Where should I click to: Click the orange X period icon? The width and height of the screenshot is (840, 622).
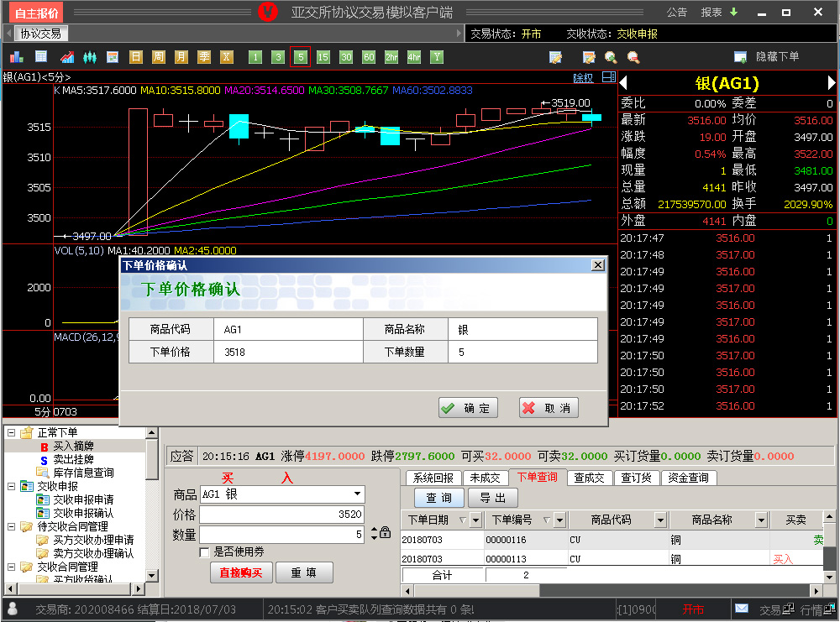click(x=227, y=57)
